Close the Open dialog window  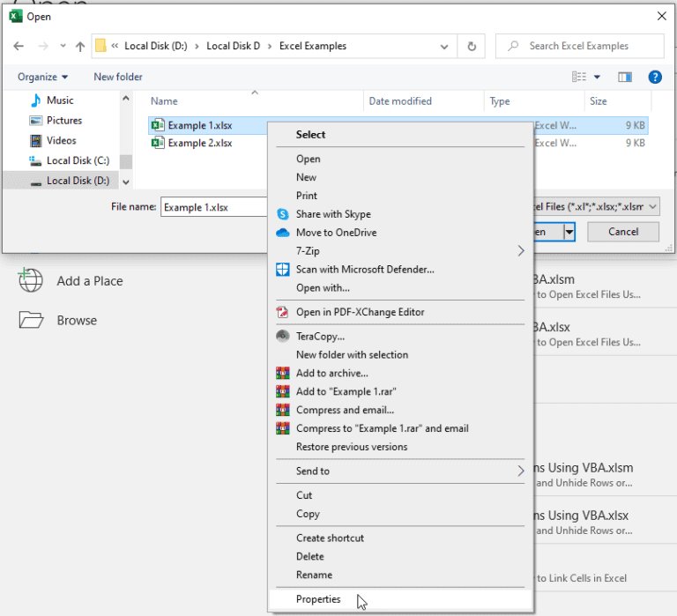661,17
